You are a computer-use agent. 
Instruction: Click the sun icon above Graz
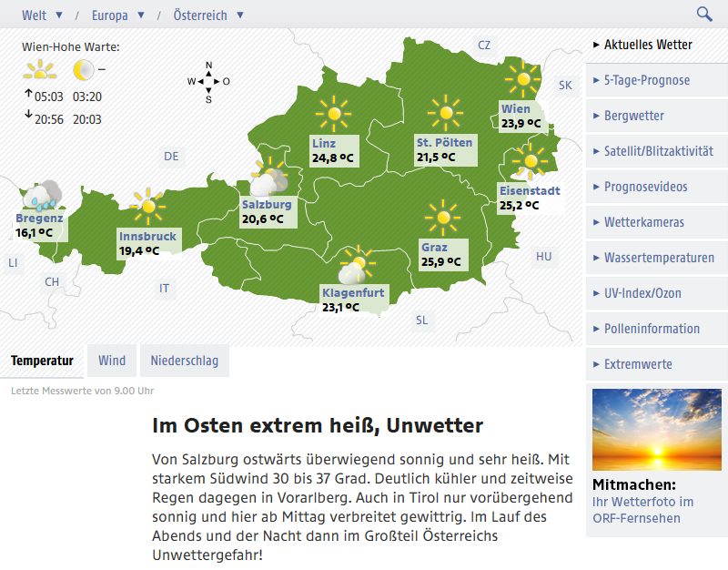[442, 217]
